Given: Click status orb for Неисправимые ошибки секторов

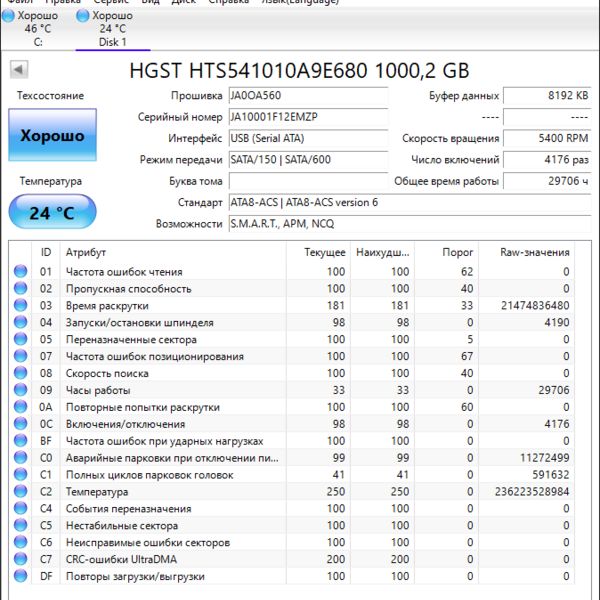Looking at the screenshot, I should (x=21, y=542).
